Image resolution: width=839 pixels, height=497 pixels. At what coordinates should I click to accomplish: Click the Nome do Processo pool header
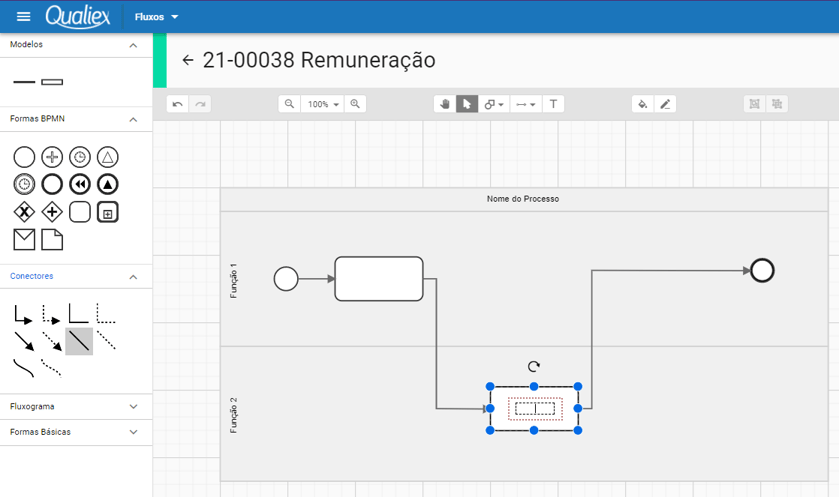point(524,199)
